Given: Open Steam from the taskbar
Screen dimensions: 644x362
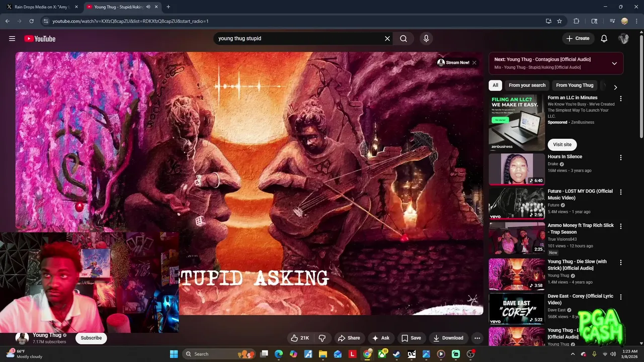Looking at the screenshot, I should pos(396,354).
